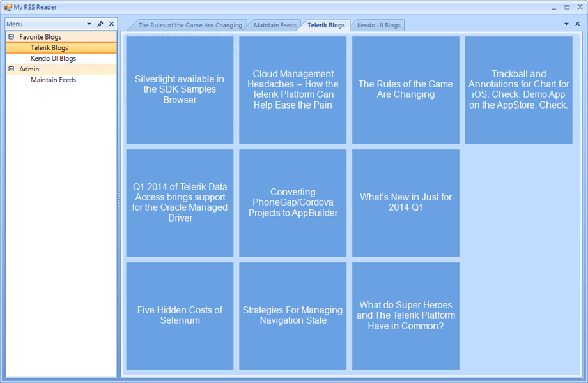Open the Q1 2014 Telerik Data Access post
The image size is (588, 383).
pyautogui.click(x=180, y=202)
